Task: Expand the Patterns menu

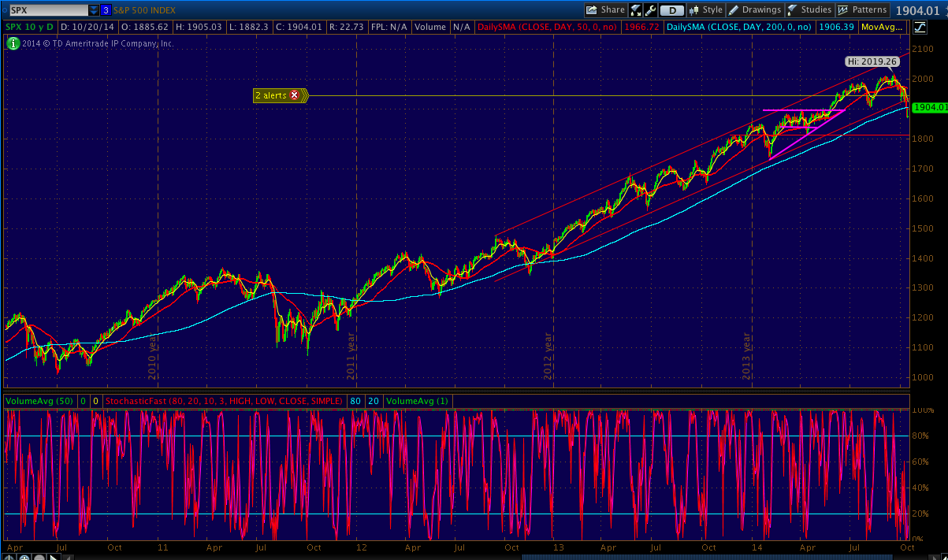Action: coord(862,10)
